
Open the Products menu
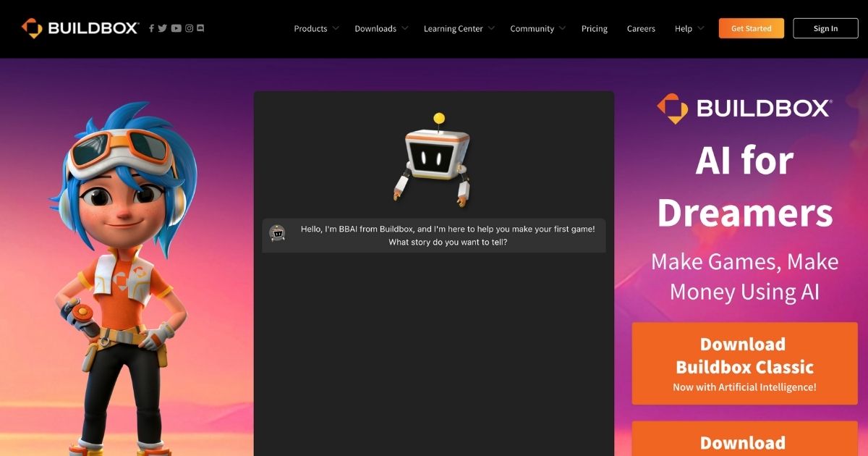pyautogui.click(x=310, y=29)
